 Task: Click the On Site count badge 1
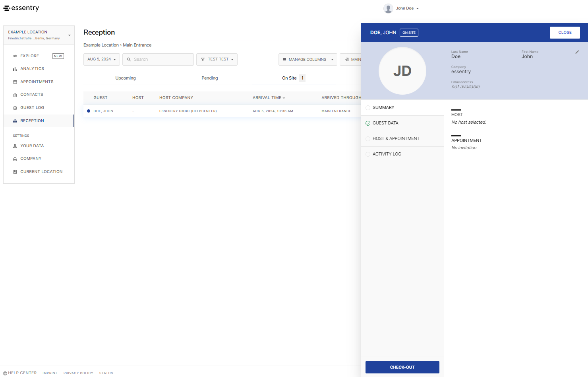[302, 78]
